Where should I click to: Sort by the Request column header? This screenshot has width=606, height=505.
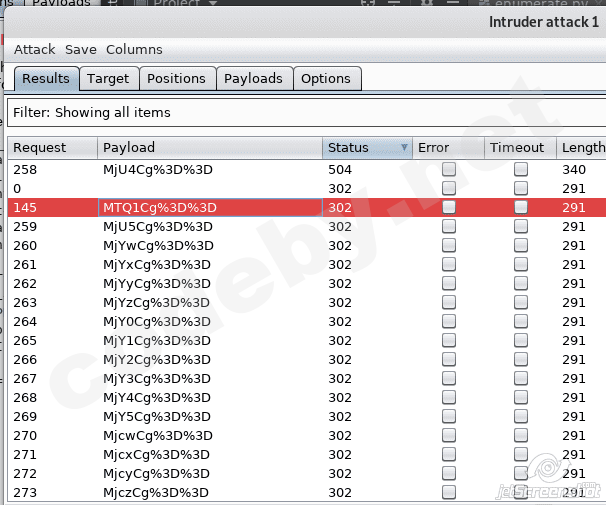click(x=53, y=148)
